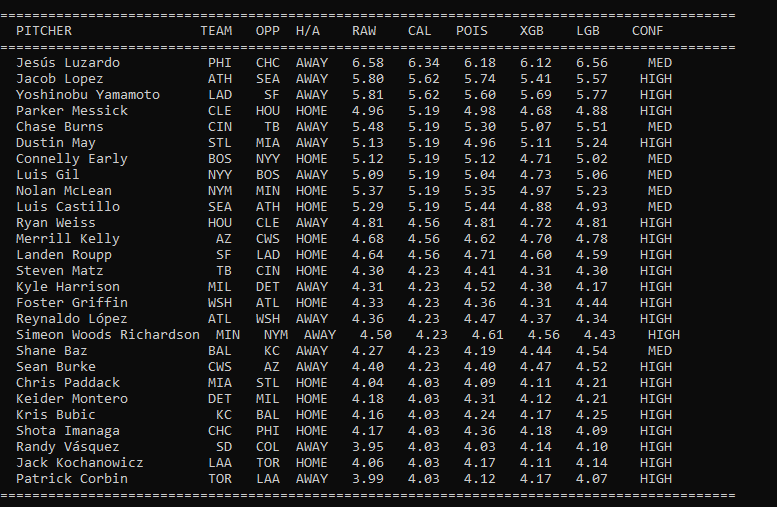Select pitcher name Ryan Weiss

(56, 223)
